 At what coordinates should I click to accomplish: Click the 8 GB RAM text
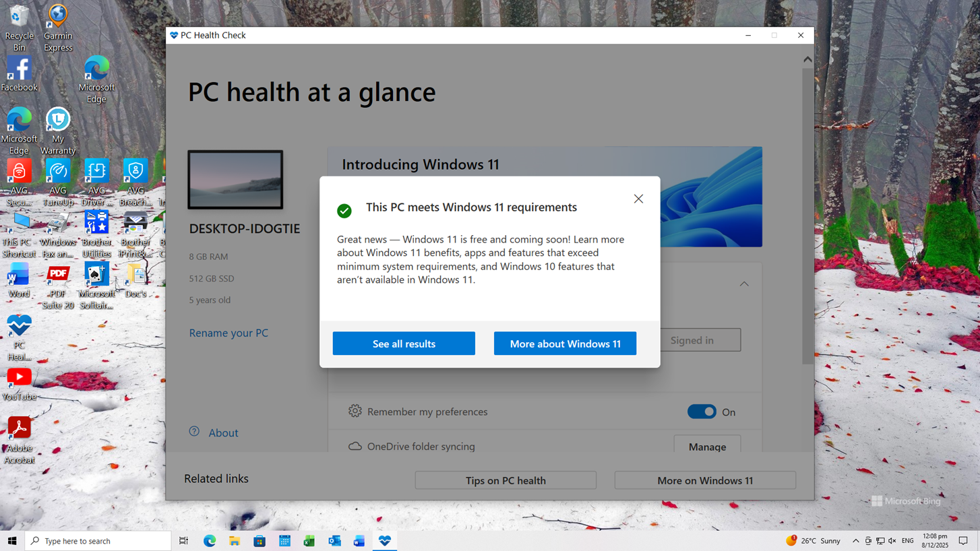coord(208,257)
